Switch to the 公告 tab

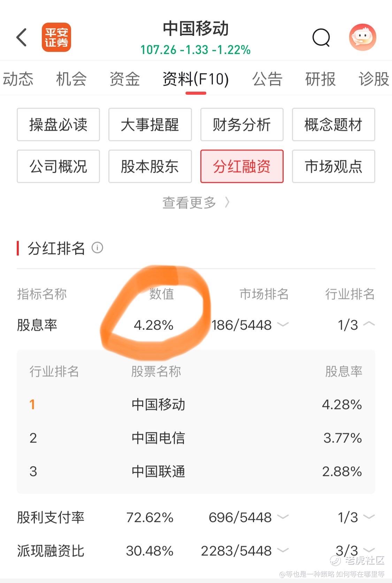pyautogui.click(x=267, y=79)
